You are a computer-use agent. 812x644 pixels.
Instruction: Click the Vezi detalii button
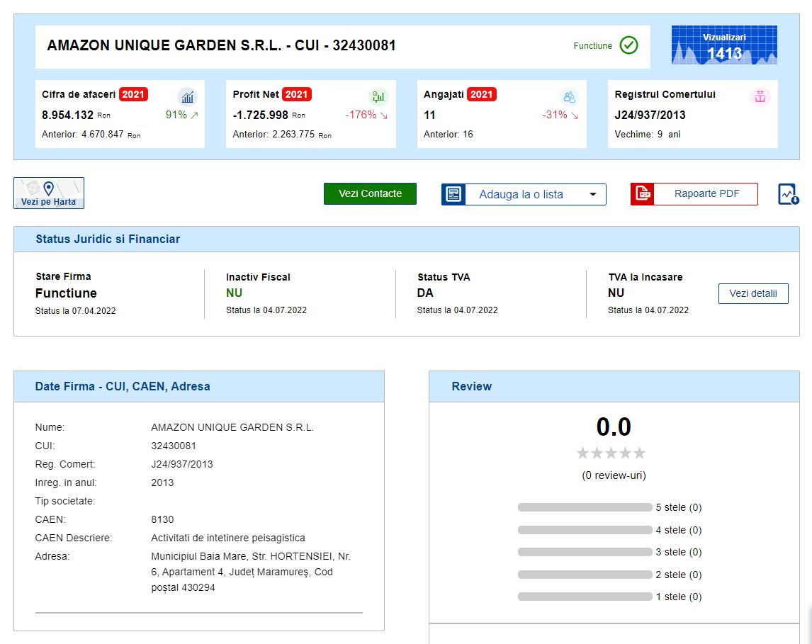pyautogui.click(x=753, y=293)
